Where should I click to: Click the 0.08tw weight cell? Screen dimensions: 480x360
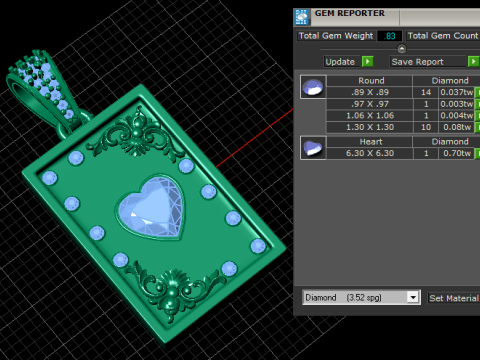pyautogui.click(x=456, y=127)
